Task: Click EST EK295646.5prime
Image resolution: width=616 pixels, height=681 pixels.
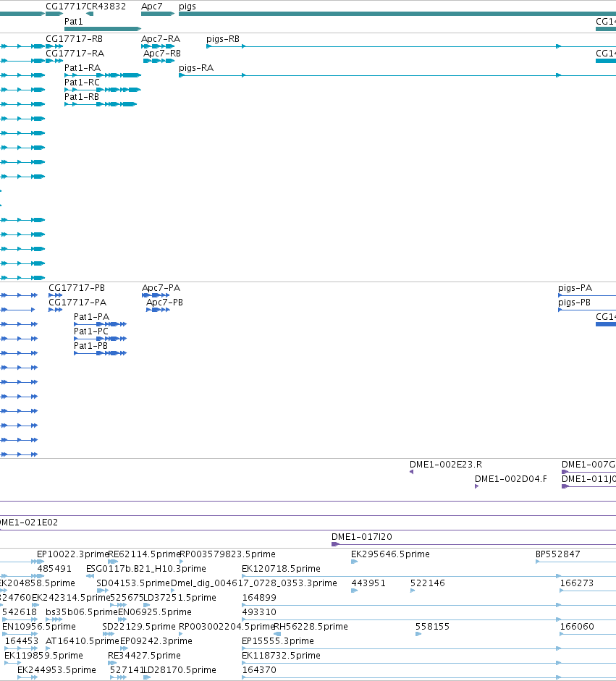Action: (390, 554)
